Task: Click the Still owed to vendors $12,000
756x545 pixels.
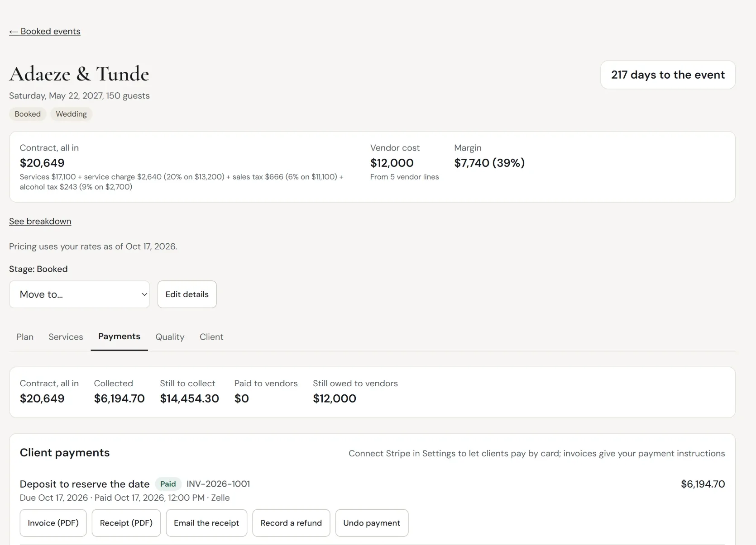Action: click(x=335, y=398)
